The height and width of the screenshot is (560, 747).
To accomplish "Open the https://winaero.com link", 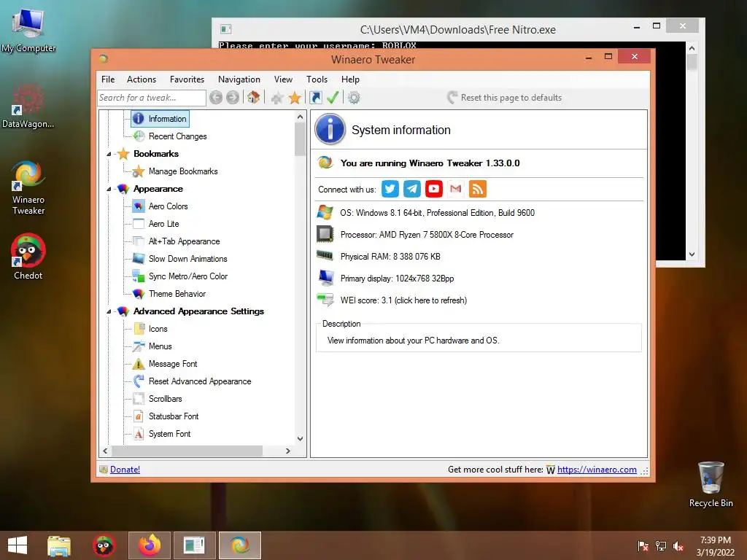I will point(597,470).
